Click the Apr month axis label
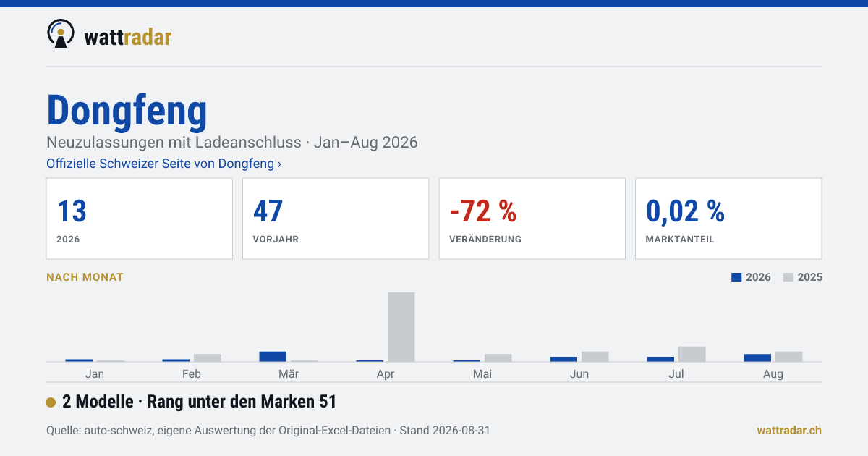Image resolution: width=868 pixels, height=456 pixels. (x=386, y=374)
